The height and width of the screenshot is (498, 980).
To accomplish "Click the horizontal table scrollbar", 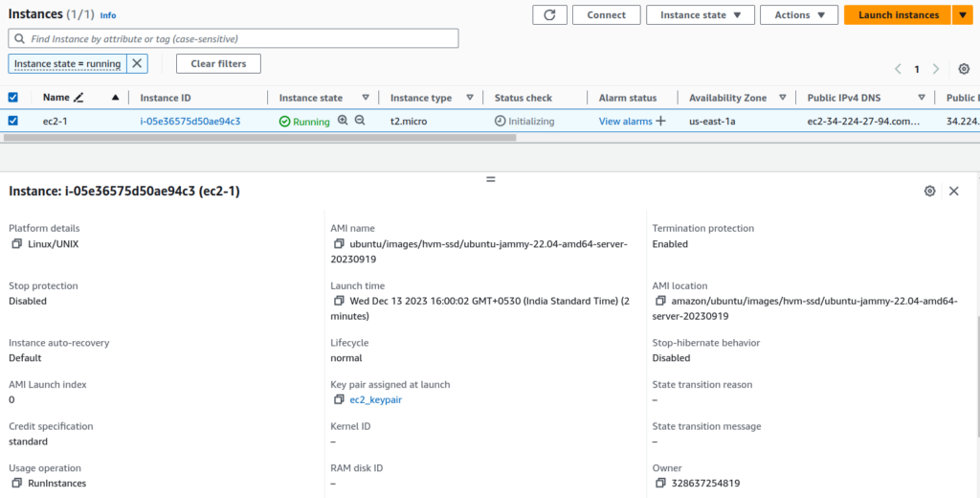I will [x=258, y=138].
